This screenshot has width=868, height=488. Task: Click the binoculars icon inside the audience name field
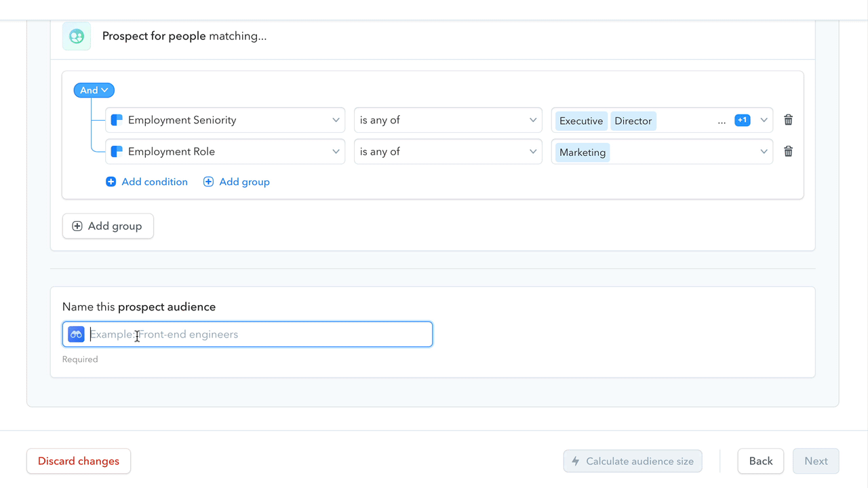coord(75,333)
